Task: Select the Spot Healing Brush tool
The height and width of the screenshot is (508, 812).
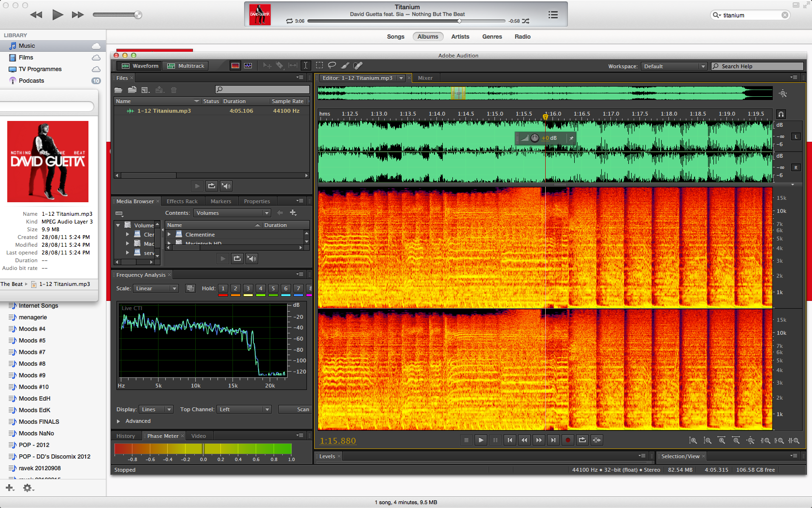Action: (x=358, y=65)
